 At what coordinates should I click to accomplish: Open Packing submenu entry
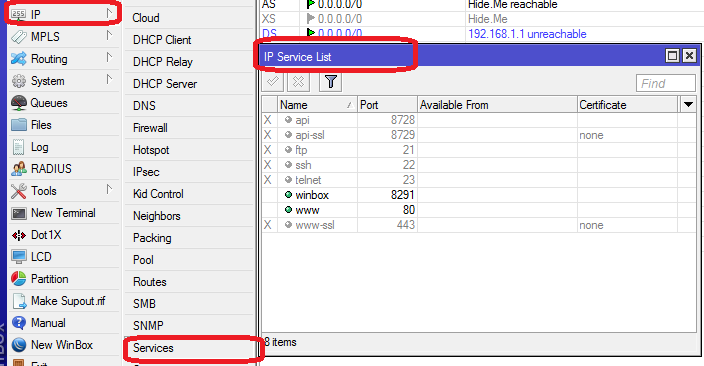[189, 238]
